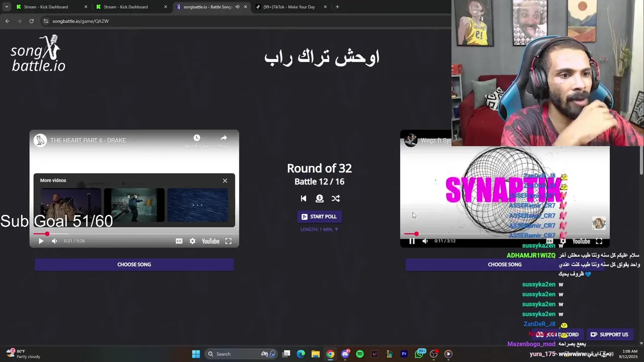Mute the Wegz video volume
The height and width of the screenshot is (362, 644).
click(425, 241)
